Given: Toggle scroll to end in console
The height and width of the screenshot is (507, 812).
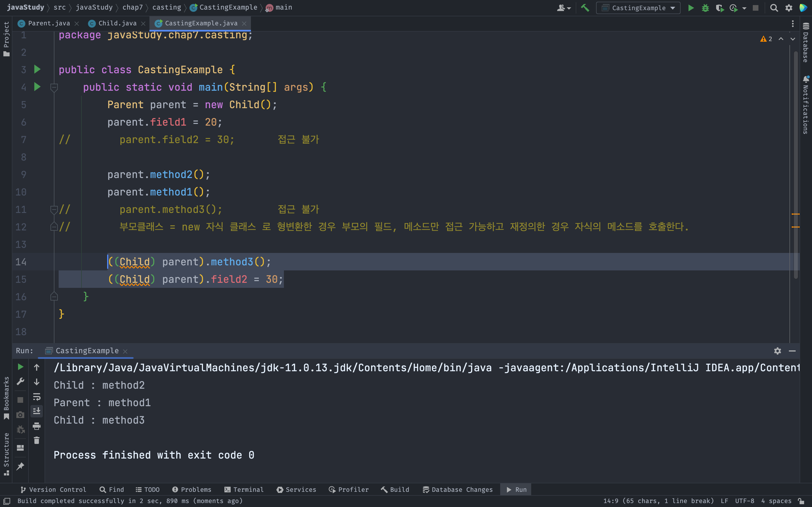Looking at the screenshot, I should [x=37, y=411].
